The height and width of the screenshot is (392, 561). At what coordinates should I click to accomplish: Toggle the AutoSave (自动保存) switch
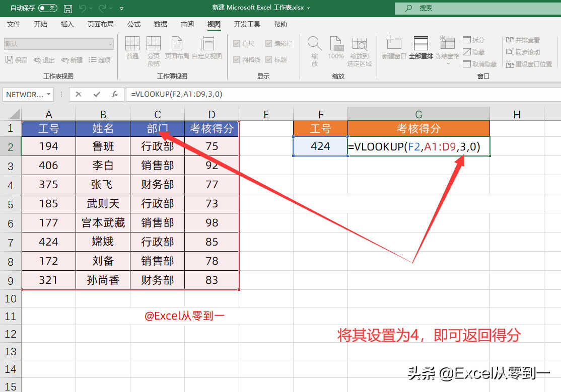[47, 8]
